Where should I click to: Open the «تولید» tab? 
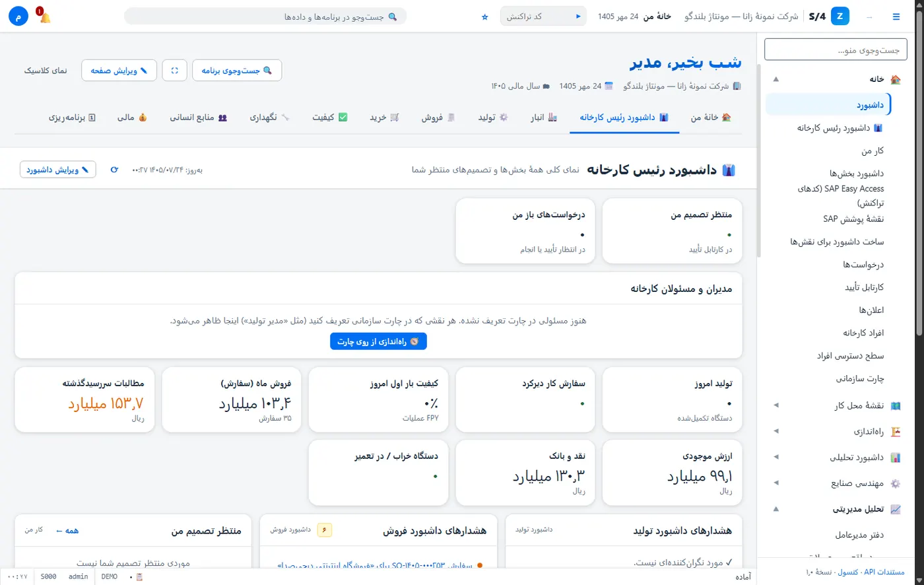pyautogui.click(x=493, y=118)
